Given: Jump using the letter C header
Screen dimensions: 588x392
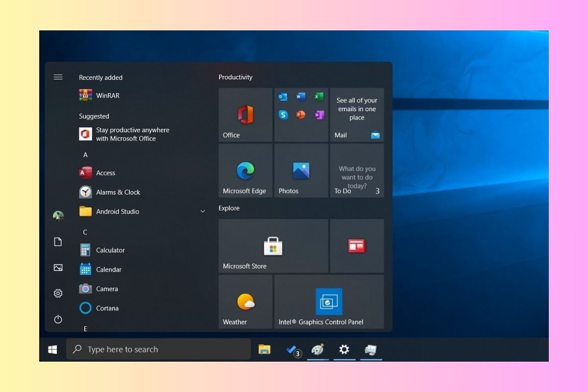Looking at the screenshot, I should coord(85,232).
